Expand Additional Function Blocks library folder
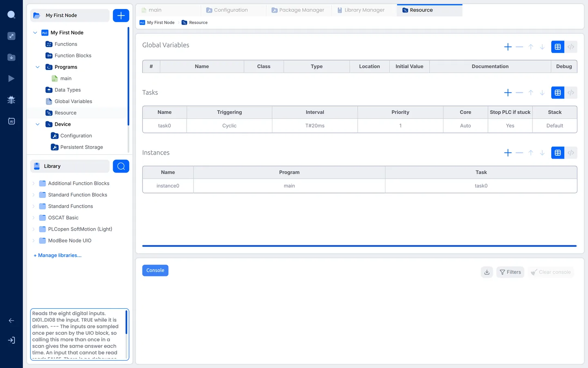 pyautogui.click(x=33, y=184)
